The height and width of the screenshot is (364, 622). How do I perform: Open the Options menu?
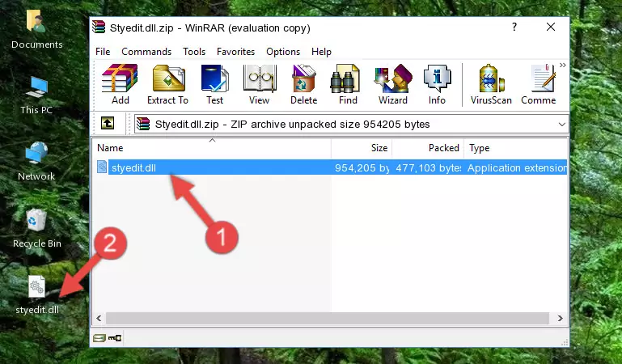coord(283,52)
